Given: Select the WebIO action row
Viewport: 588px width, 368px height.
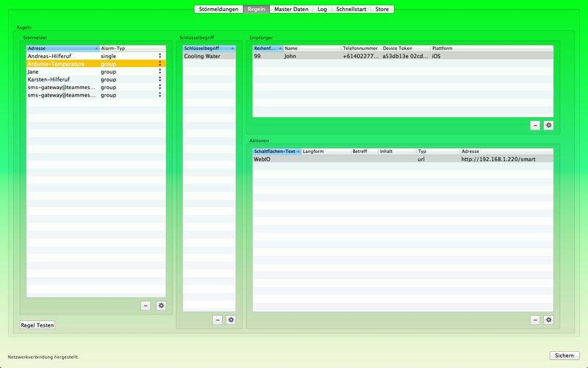Looking at the screenshot, I should pos(403,159).
